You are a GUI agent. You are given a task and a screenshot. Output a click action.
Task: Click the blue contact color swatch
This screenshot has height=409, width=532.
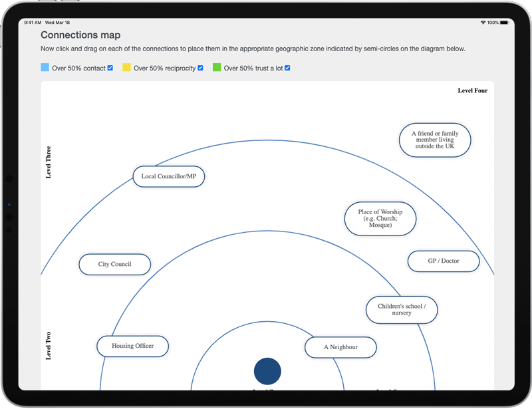point(45,67)
